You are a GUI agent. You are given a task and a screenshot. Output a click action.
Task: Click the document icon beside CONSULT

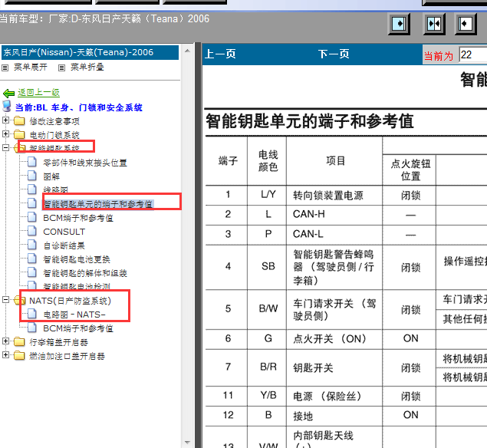pos(32,231)
